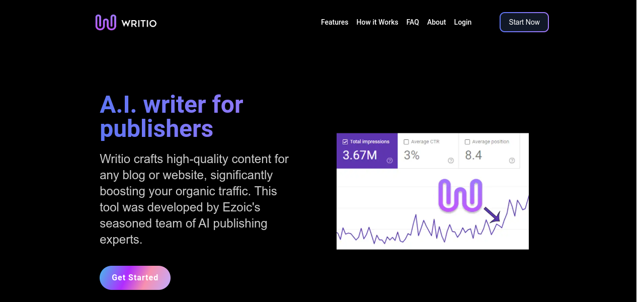Click help icon in Total impressions card
The width and height of the screenshot is (644, 302).
(389, 161)
